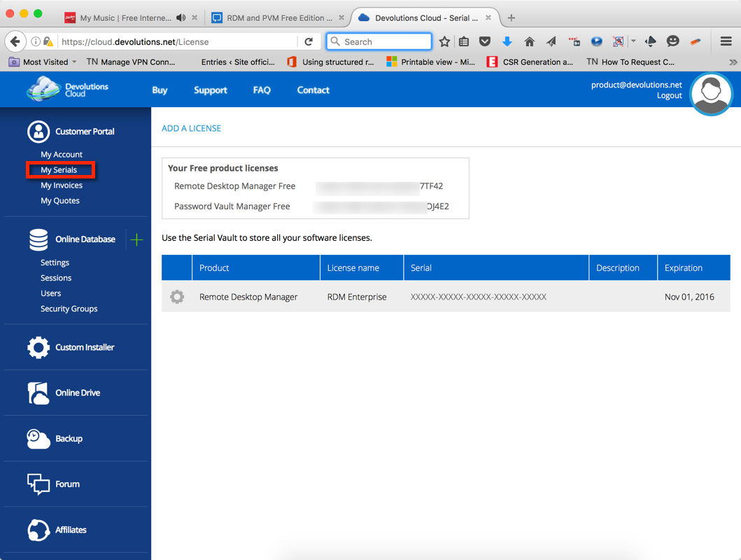Open Users in the sidebar
Viewport: 741px width, 560px height.
50,293
